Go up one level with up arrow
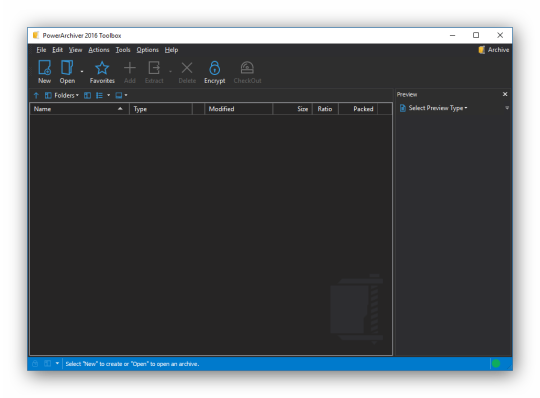This screenshot has height=398, width=540. [x=36, y=95]
